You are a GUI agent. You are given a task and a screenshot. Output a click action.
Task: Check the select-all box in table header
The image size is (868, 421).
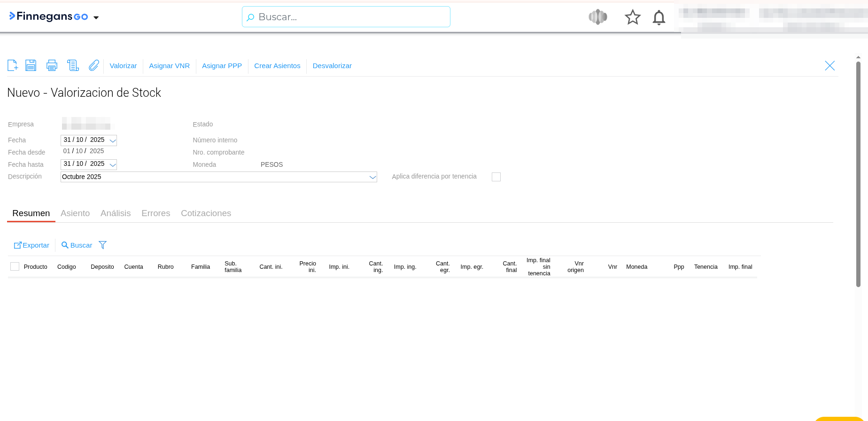pyautogui.click(x=15, y=266)
